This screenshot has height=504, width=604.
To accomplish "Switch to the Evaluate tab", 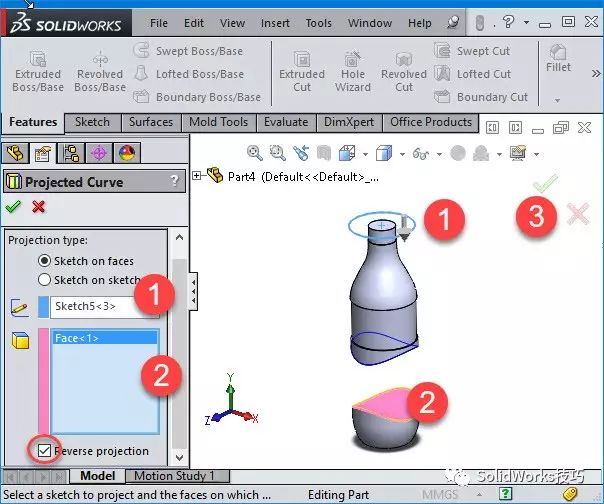I will tap(286, 122).
